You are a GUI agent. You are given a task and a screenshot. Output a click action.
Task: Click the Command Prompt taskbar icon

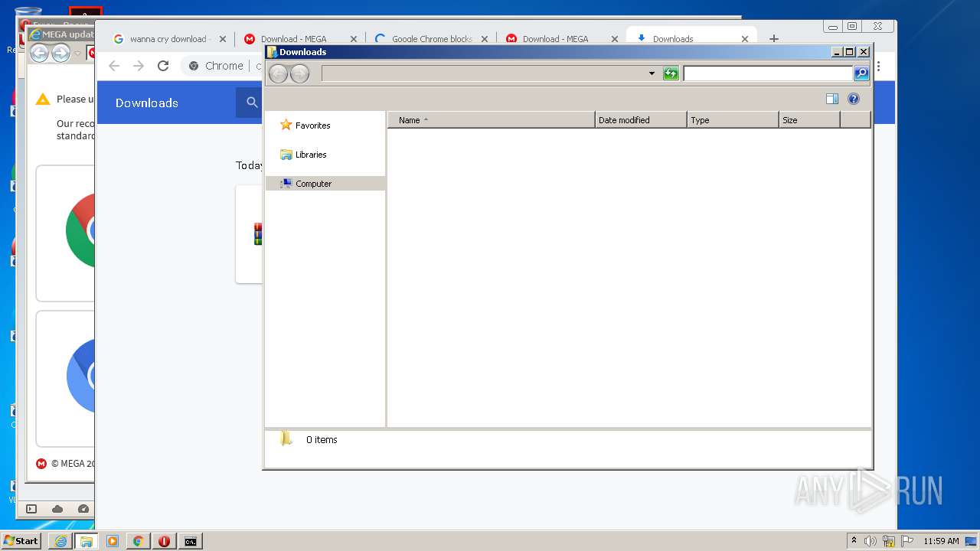(190, 541)
